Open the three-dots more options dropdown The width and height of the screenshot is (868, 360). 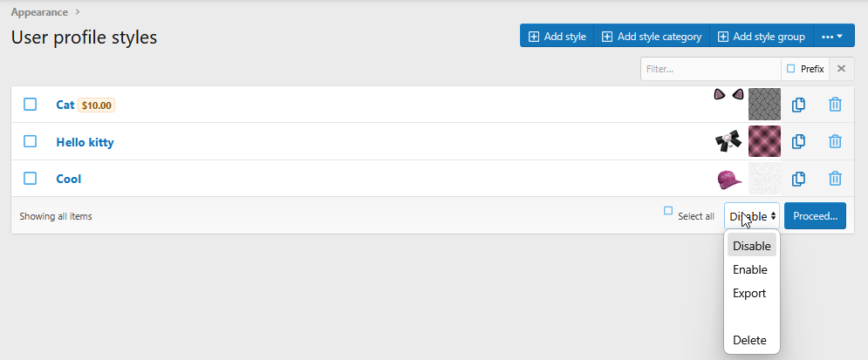click(833, 37)
